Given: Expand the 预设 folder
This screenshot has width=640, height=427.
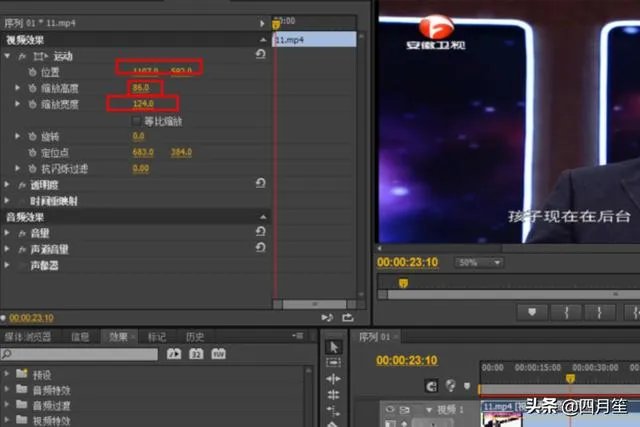Looking at the screenshot, I should [7, 373].
